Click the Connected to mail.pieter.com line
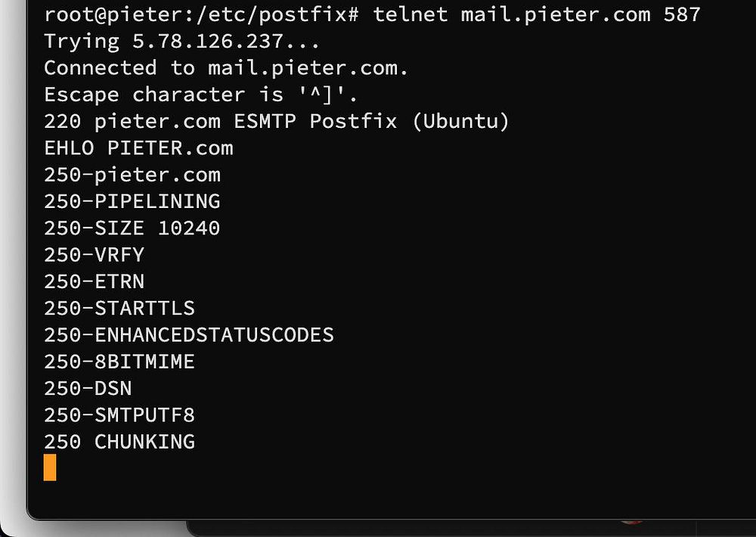Image resolution: width=756 pixels, height=537 pixels. pos(226,68)
